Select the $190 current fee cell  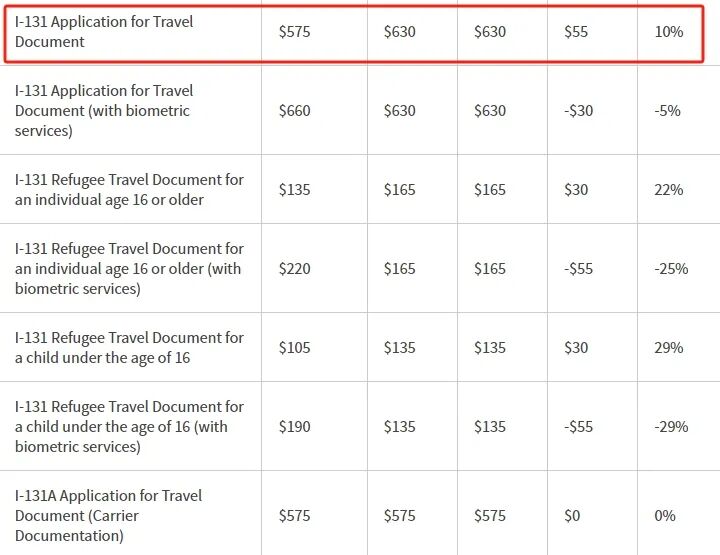click(294, 426)
